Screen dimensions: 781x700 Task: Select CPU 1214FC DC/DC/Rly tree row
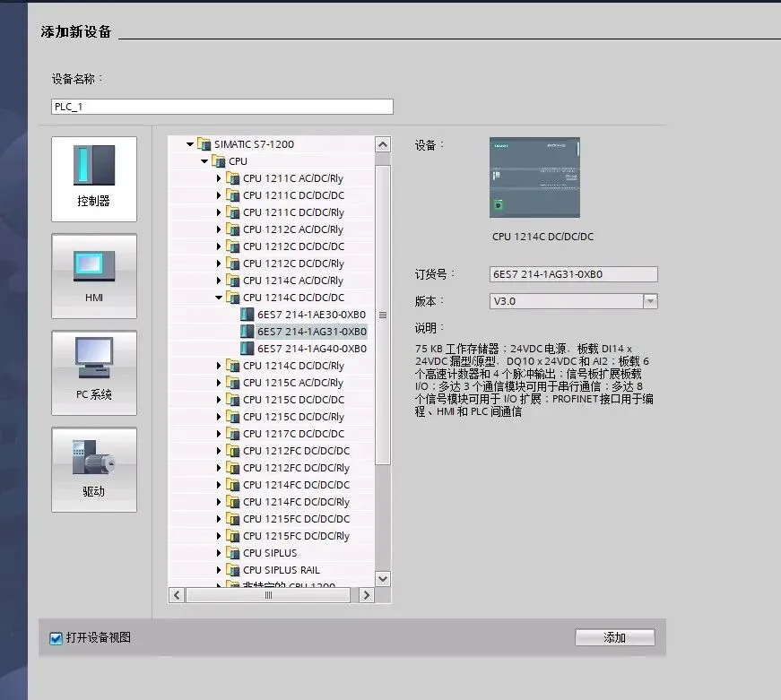pos(297,502)
